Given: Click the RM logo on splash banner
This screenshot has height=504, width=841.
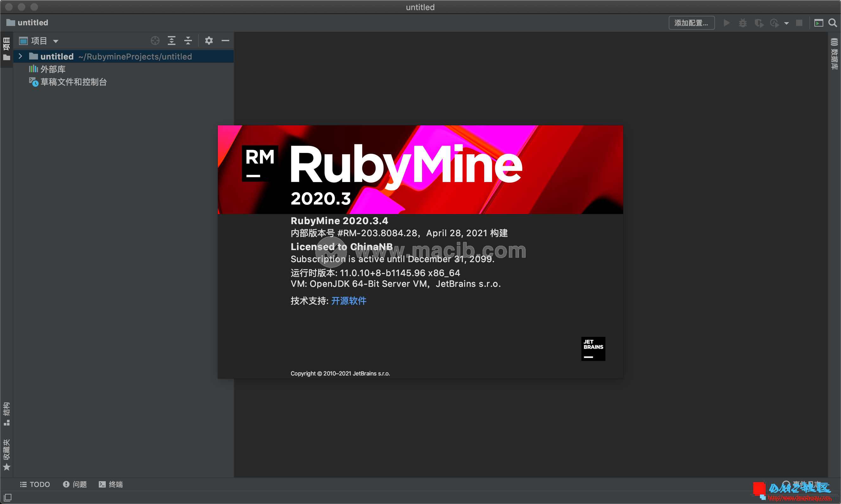Looking at the screenshot, I should pyautogui.click(x=260, y=163).
